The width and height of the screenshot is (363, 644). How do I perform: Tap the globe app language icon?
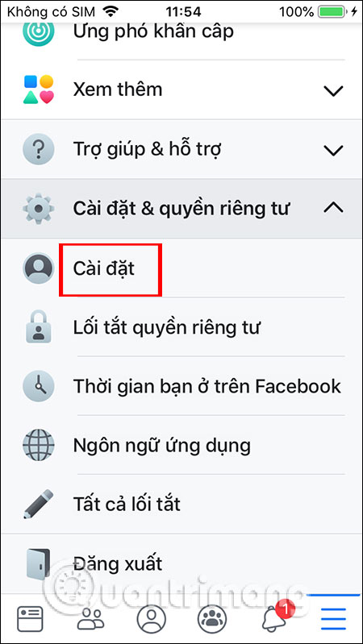(x=38, y=445)
